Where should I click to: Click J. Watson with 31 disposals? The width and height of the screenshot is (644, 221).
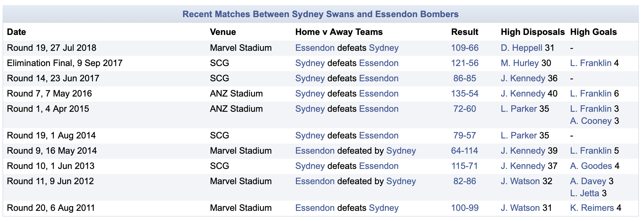(520, 208)
